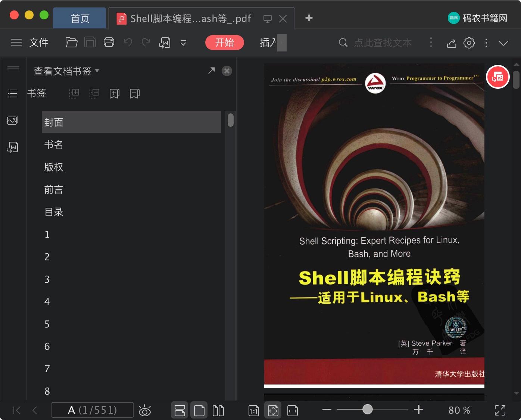This screenshot has height=420, width=521.
Task: Open the vertical three-dot more menu
Action: click(x=486, y=43)
